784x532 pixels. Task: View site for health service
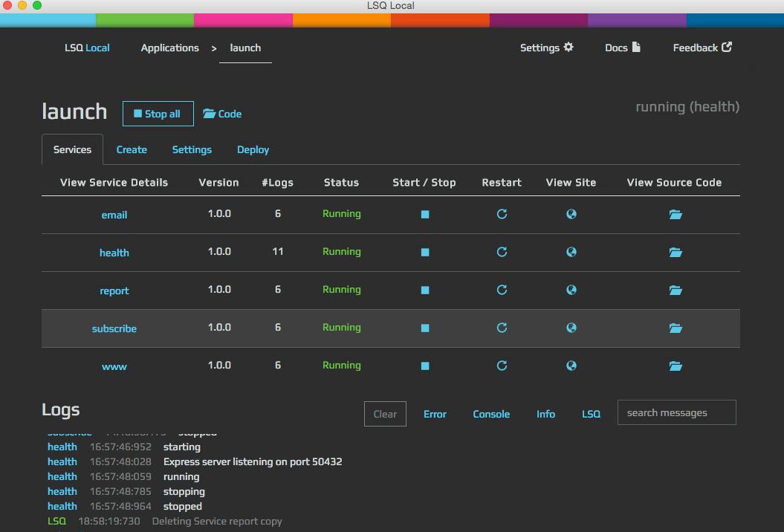pyautogui.click(x=571, y=252)
